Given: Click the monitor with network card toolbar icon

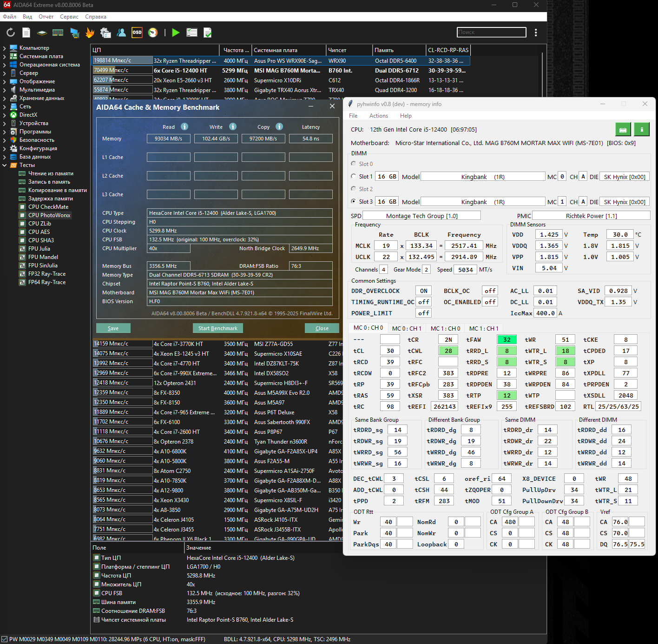Looking at the screenshot, I should pos(74,33).
